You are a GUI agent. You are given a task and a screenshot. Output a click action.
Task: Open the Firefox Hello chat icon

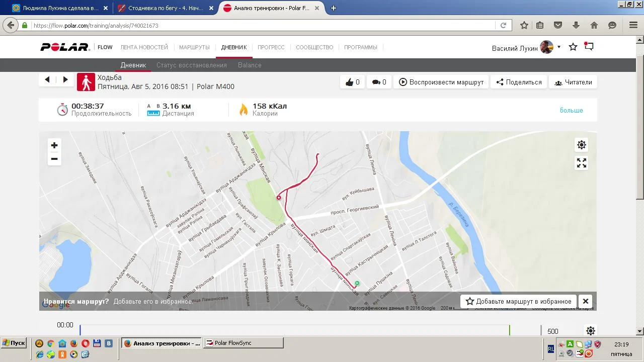tap(612, 25)
